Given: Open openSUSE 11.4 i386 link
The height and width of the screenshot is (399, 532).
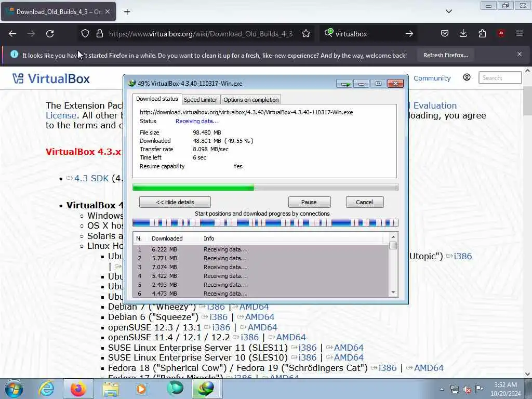Looking at the screenshot, I should pos(249,338).
